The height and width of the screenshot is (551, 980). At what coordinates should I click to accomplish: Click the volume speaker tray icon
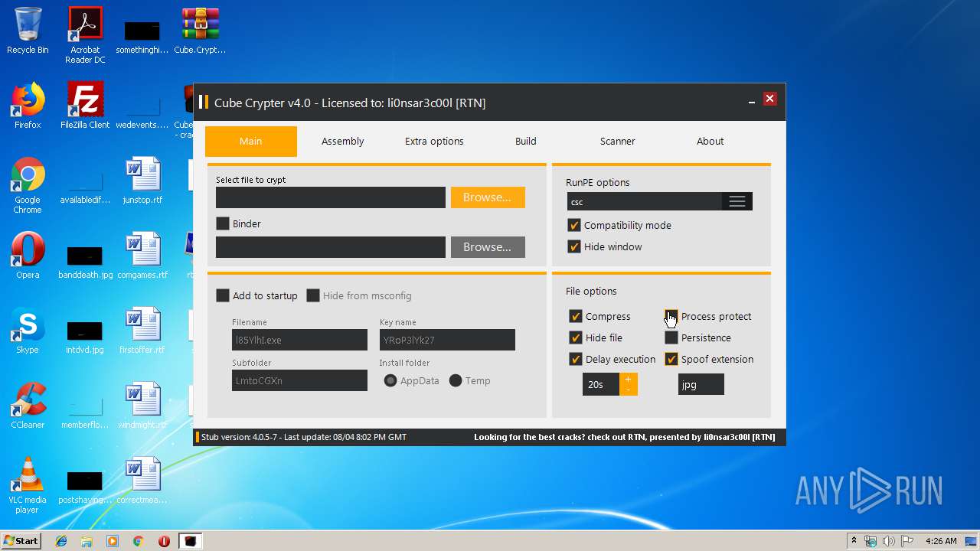click(x=889, y=541)
